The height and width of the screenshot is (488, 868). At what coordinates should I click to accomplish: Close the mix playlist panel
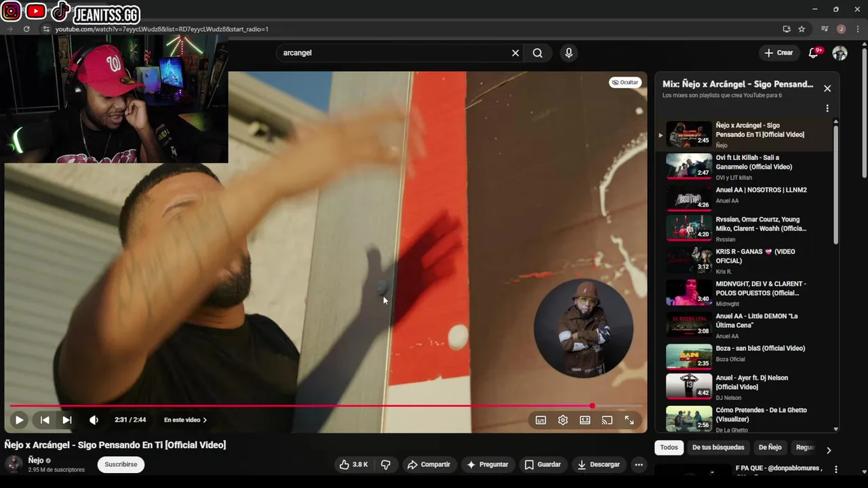827,88
